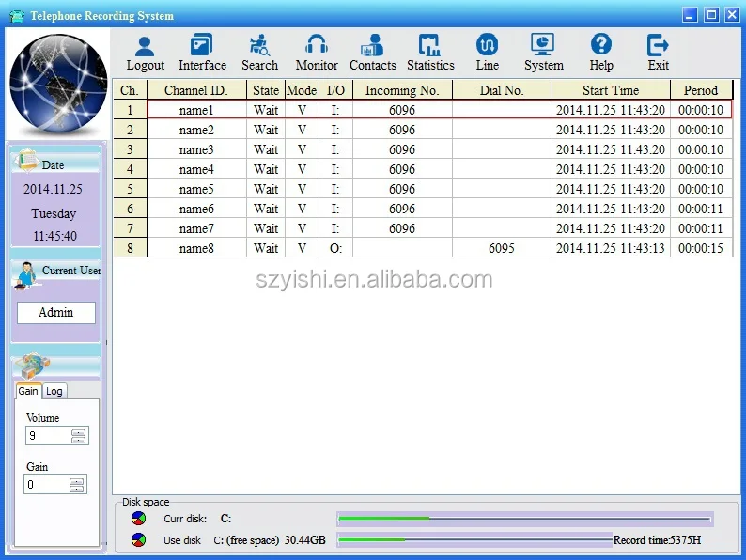Sort by the Mode column header
Screen dimensions: 746x560
click(x=302, y=90)
